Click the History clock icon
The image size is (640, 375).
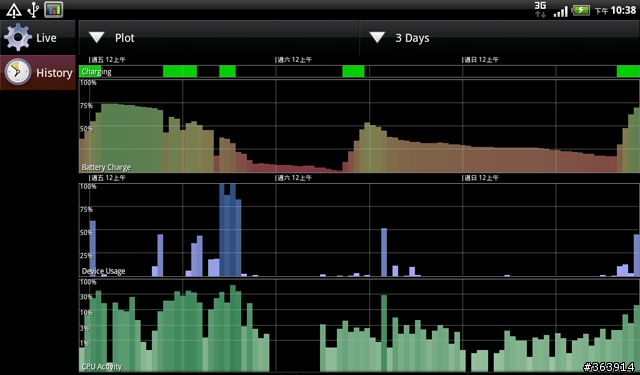pyautogui.click(x=18, y=72)
